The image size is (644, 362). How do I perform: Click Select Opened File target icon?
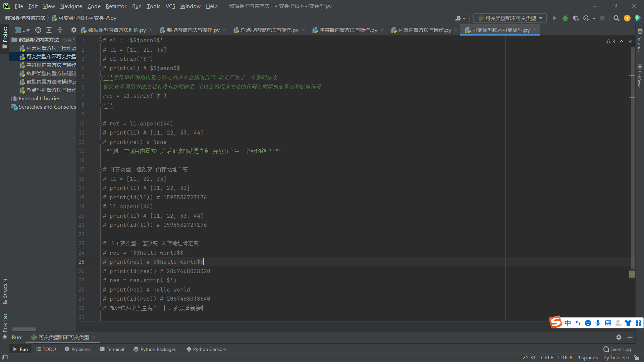pos(38,30)
